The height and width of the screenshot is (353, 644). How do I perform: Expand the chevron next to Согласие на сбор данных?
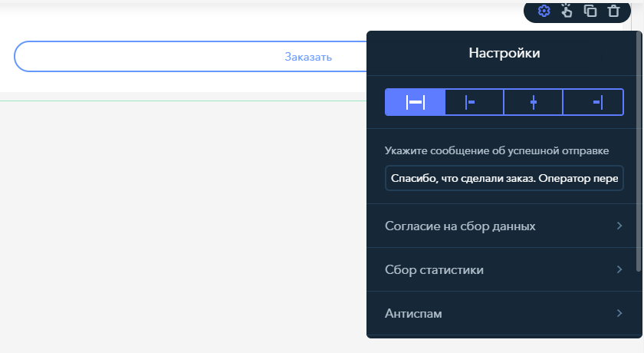(619, 226)
